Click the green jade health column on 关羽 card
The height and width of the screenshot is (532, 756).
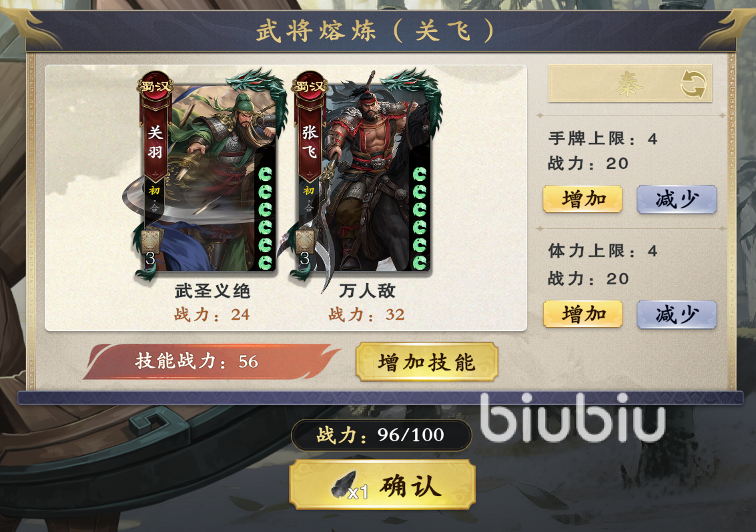pyautogui.click(x=265, y=218)
